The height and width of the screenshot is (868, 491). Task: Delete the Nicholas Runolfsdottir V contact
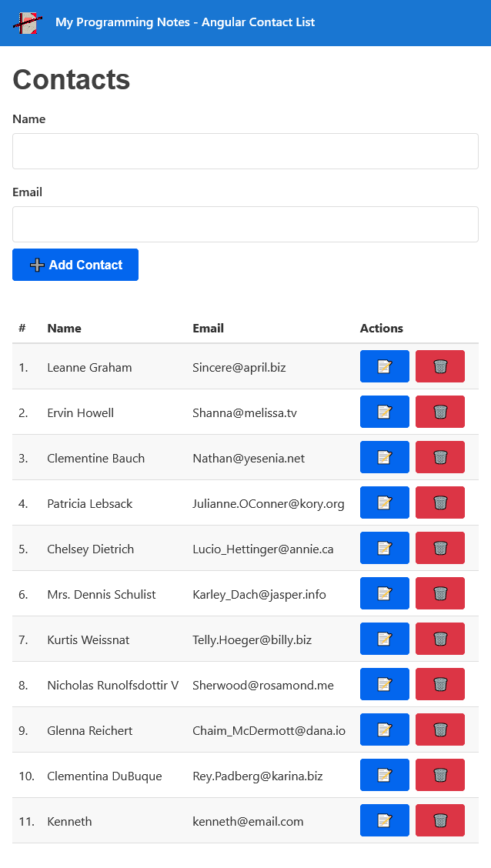coord(439,684)
